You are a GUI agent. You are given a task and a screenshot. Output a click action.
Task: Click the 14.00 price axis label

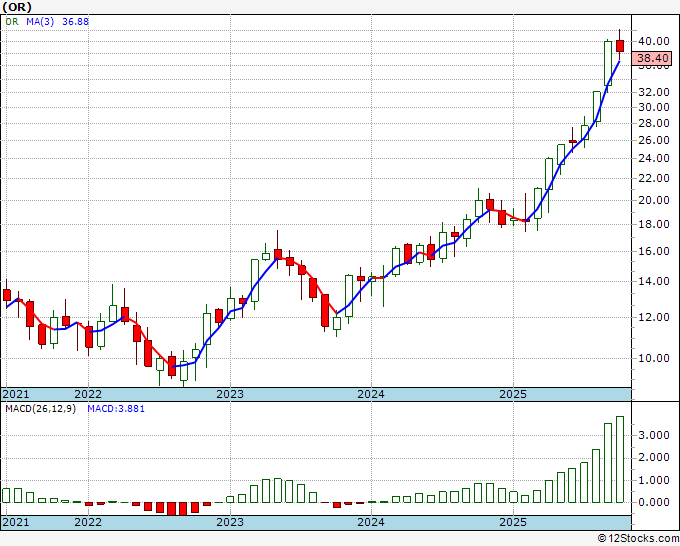point(653,281)
